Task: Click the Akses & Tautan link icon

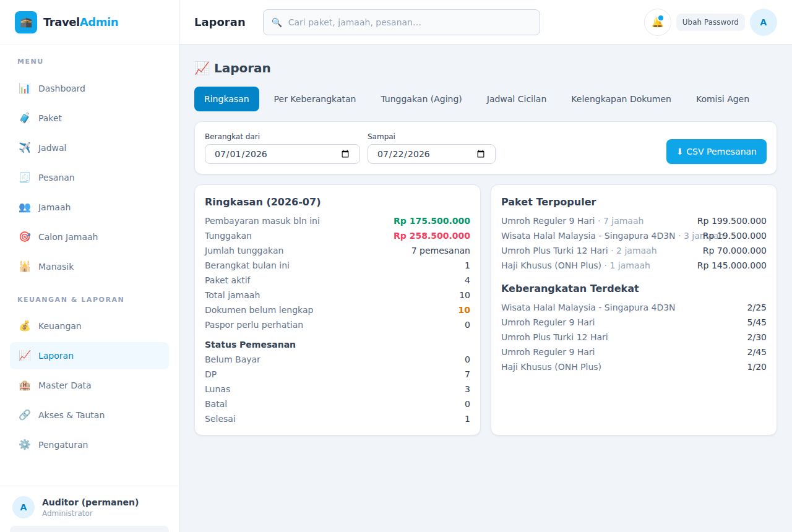Action: (25, 415)
